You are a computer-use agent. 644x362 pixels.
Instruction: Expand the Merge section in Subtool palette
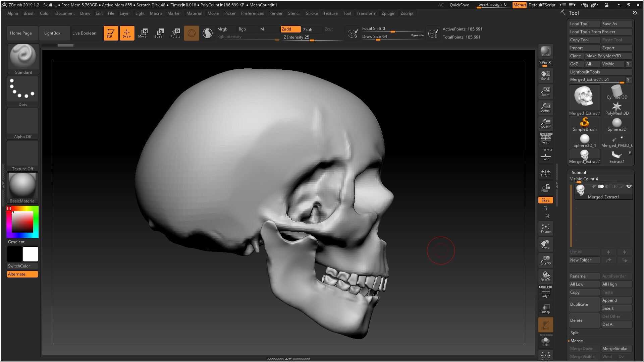click(577, 341)
